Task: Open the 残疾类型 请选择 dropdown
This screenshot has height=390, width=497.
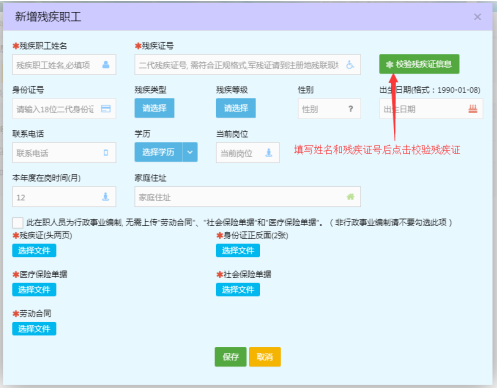Action: coord(154,108)
